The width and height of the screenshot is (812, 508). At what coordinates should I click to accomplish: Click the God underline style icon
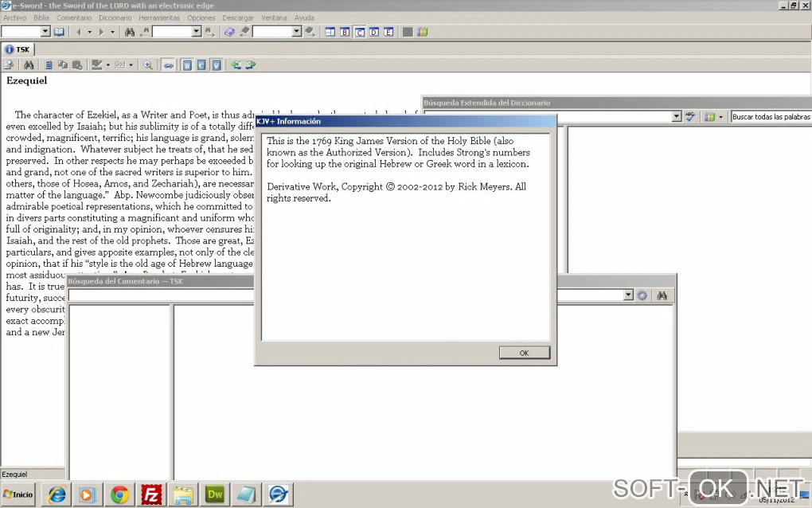coord(119,64)
